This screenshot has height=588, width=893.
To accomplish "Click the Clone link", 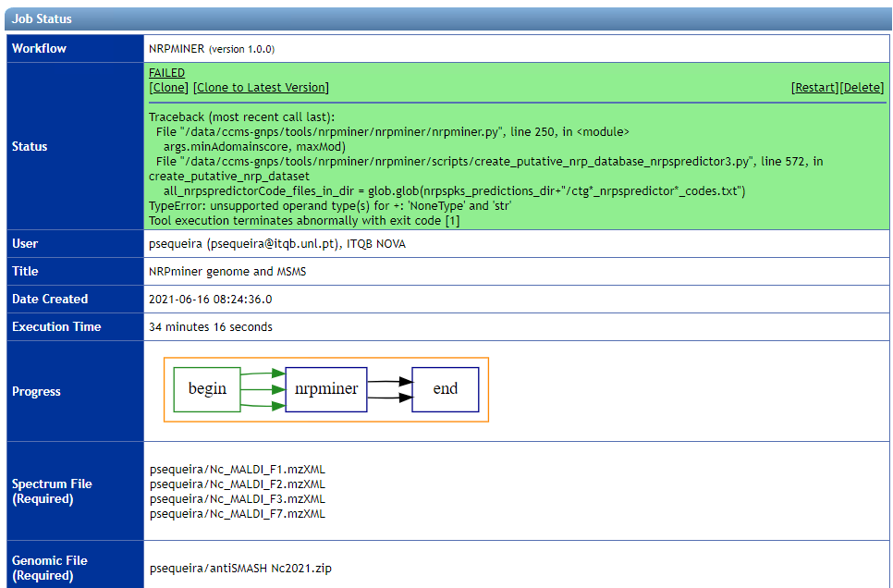I will (168, 88).
